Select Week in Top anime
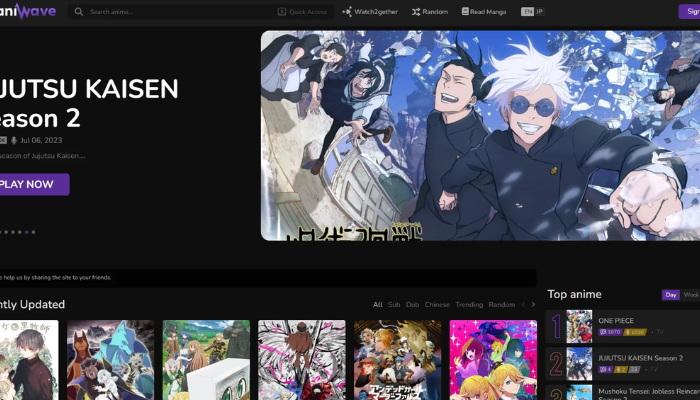700x400 pixels. pos(690,295)
